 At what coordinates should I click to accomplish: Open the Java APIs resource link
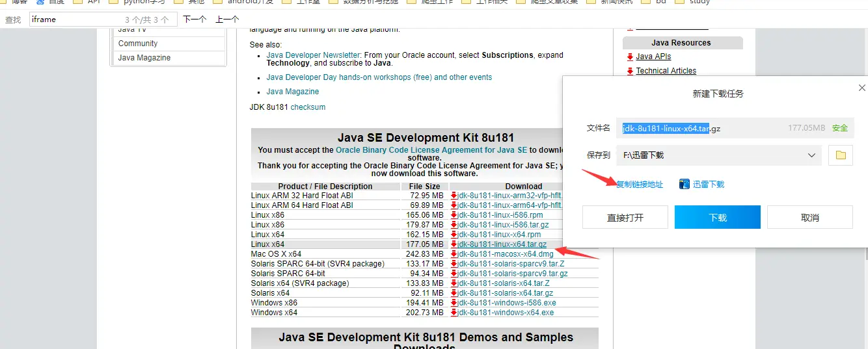pos(653,57)
